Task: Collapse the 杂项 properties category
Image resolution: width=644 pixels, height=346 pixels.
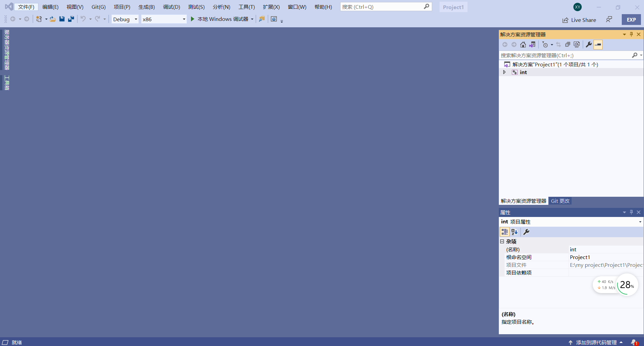Action: click(502, 242)
